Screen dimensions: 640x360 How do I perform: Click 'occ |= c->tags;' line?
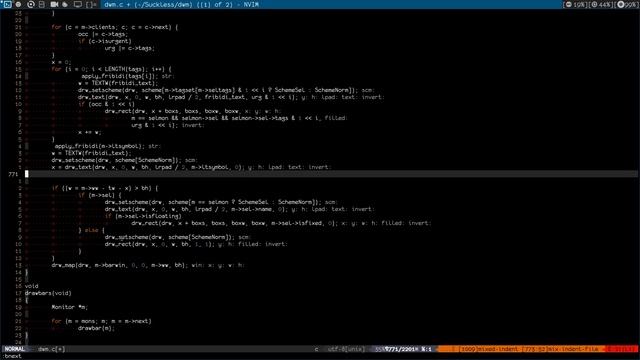click(x=103, y=34)
